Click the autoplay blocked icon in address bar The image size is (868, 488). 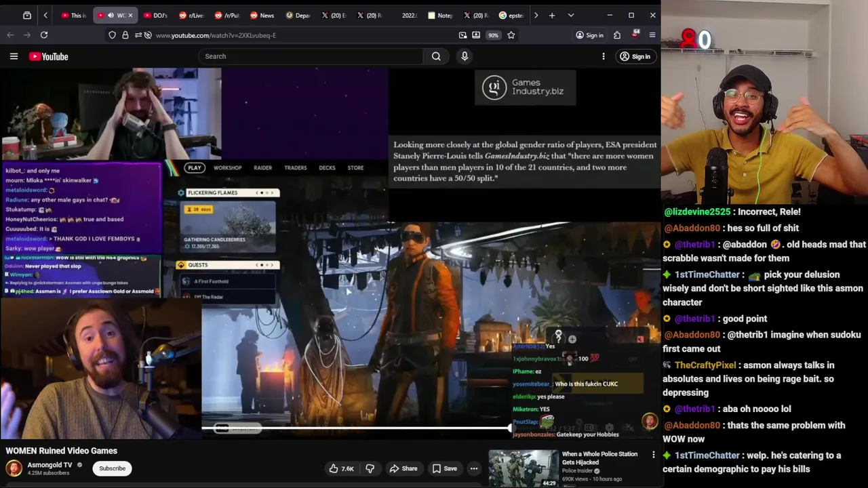coord(148,35)
